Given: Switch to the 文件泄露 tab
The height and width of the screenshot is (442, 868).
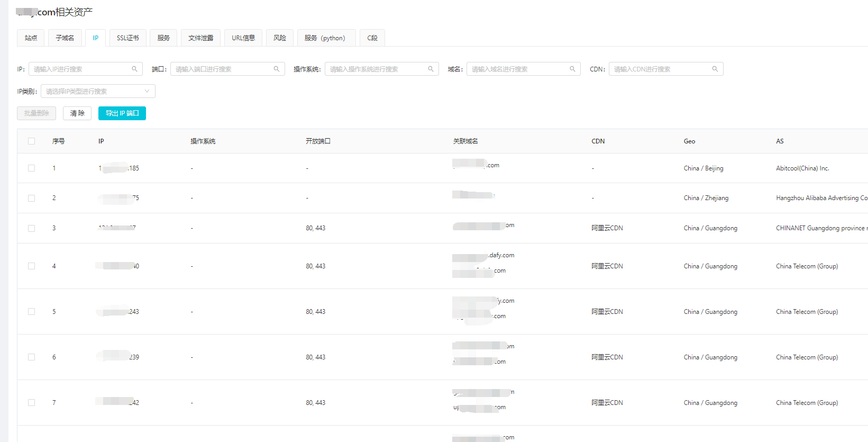Looking at the screenshot, I should click(x=200, y=38).
